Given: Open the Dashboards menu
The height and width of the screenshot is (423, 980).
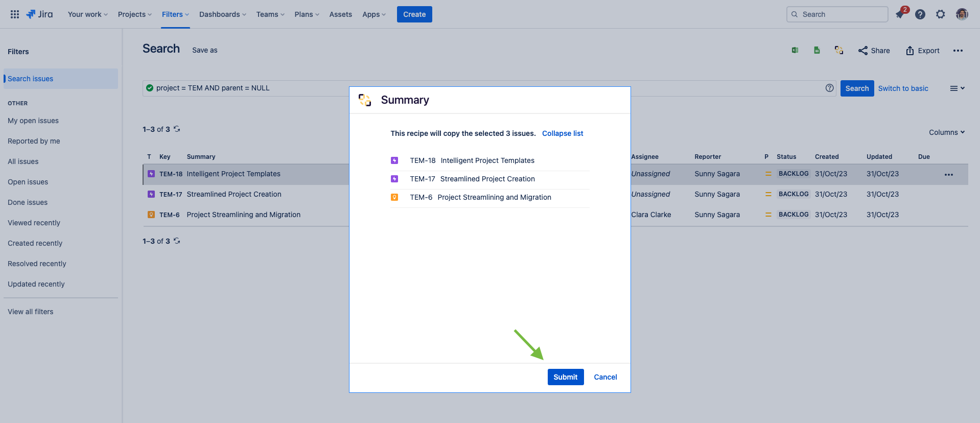Looking at the screenshot, I should click(x=222, y=14).
